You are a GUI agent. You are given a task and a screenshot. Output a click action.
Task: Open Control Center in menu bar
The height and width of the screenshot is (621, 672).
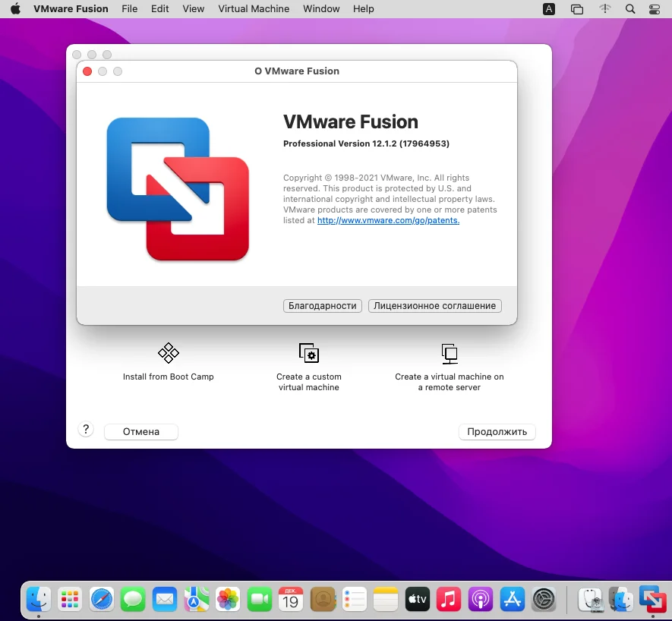[655, 9]
